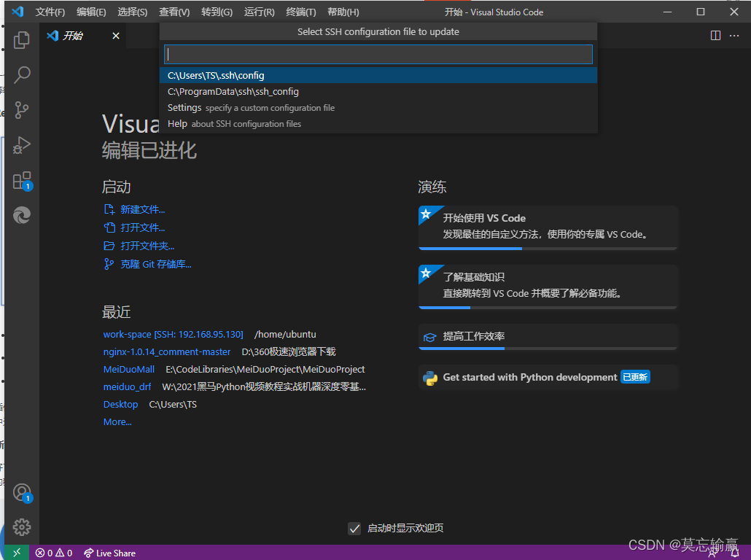Click the SSH config file search input
The width and height of the screenshot is (751, 560).
378,54
